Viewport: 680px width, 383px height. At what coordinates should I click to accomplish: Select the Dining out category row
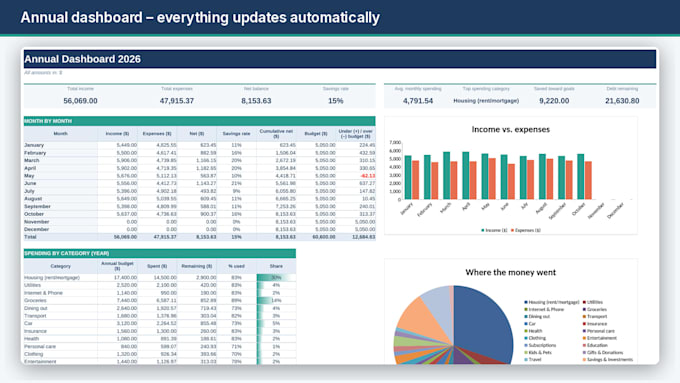click(160, 308)
